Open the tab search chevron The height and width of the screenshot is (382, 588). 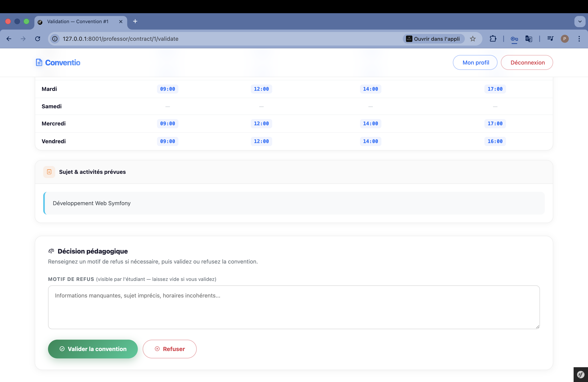[580, 21]
